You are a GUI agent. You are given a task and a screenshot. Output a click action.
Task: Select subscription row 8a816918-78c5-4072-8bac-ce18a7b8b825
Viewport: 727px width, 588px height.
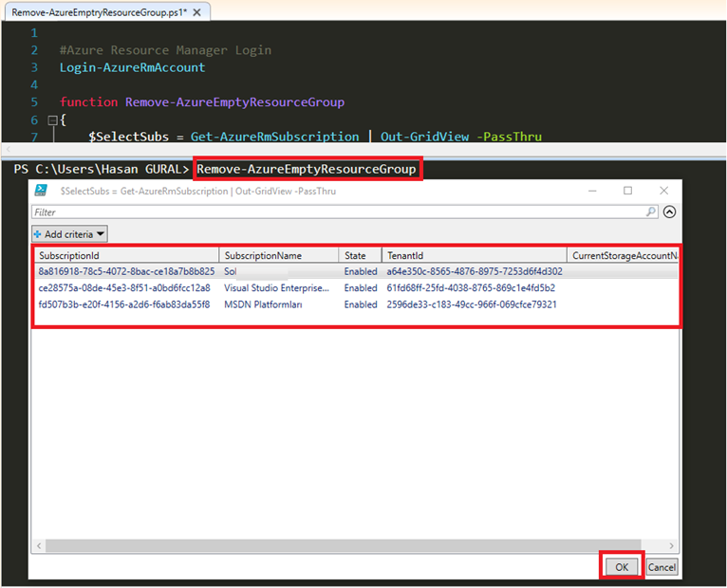click(x=356, y=271)
